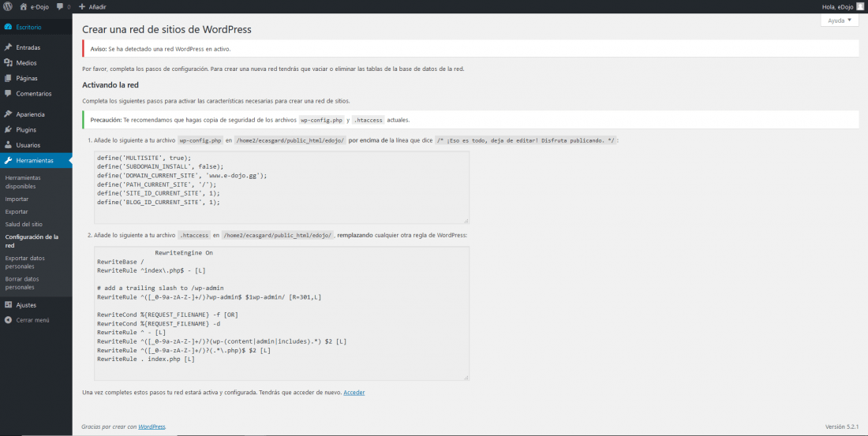868x436 pixels.
Task: Click the Comentarios sidebar icon
Action: point(8,94)
